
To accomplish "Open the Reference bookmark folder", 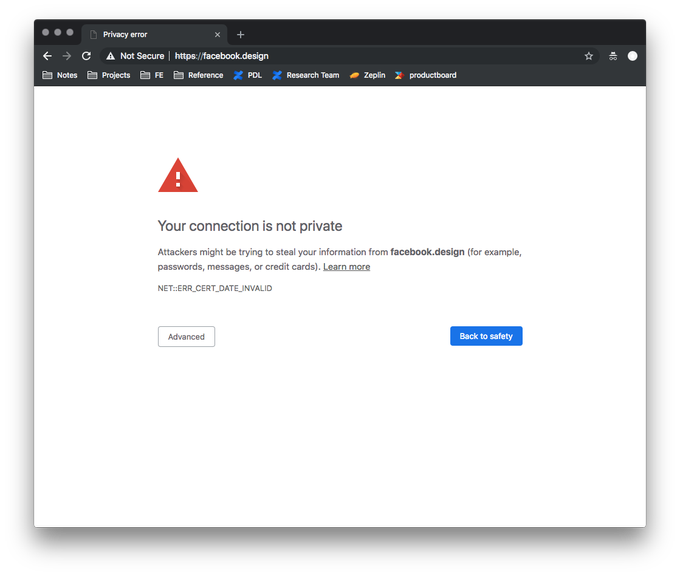I will point(198,75).
